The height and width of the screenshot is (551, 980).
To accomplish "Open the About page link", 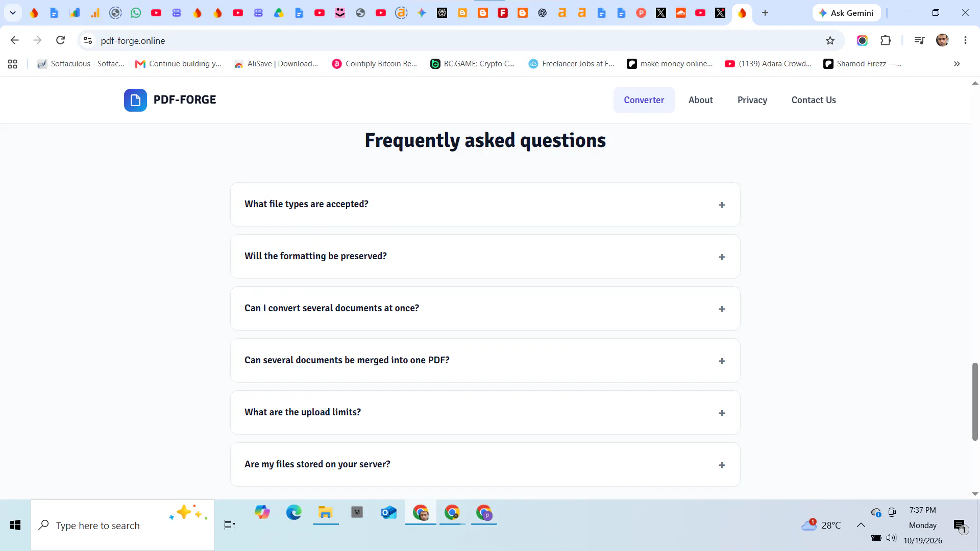I will [x=701, y=100].
